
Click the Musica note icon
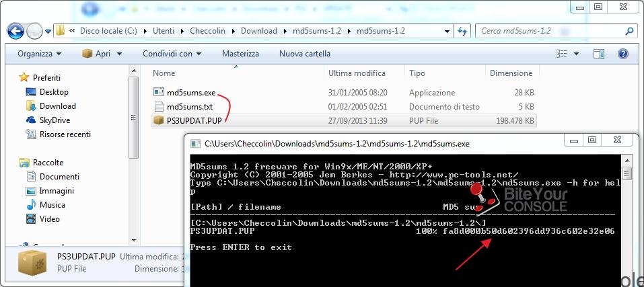(x=31, y=204)
